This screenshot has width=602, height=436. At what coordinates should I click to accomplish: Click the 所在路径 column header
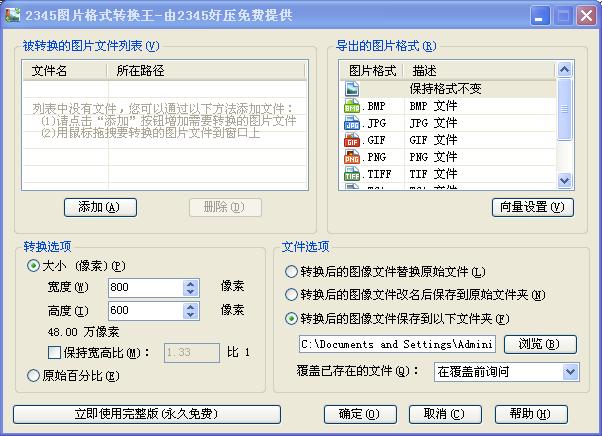pyautogui.click(x=206, y=71)
